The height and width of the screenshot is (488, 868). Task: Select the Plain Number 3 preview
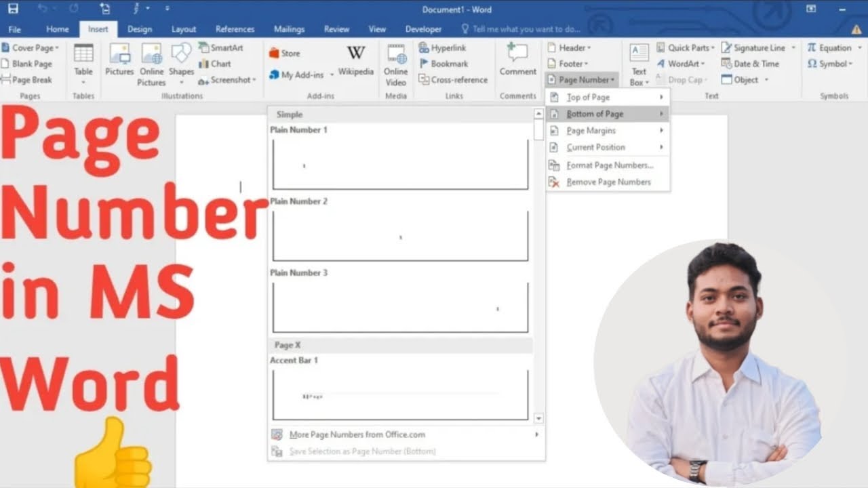point(400,307)
